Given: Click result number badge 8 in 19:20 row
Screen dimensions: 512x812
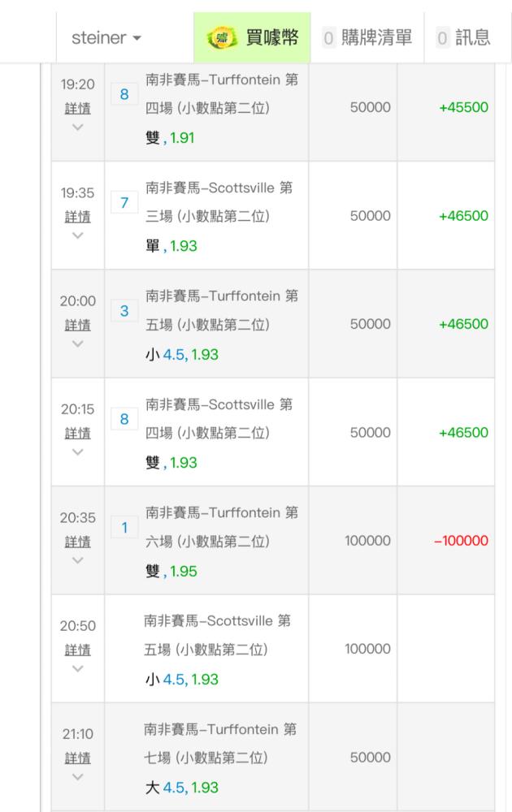Looking at the screenshot, I should coord(124,94).
